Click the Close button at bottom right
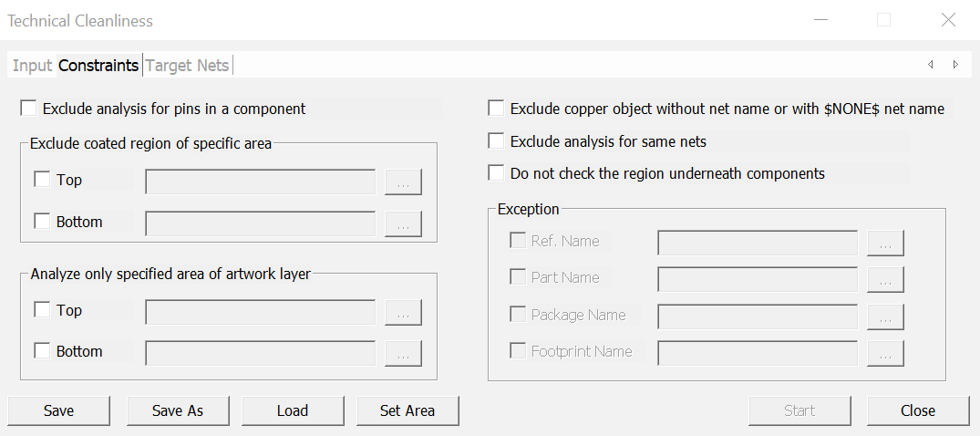This screenshot has height=436, width=980. tap(917, 410)
